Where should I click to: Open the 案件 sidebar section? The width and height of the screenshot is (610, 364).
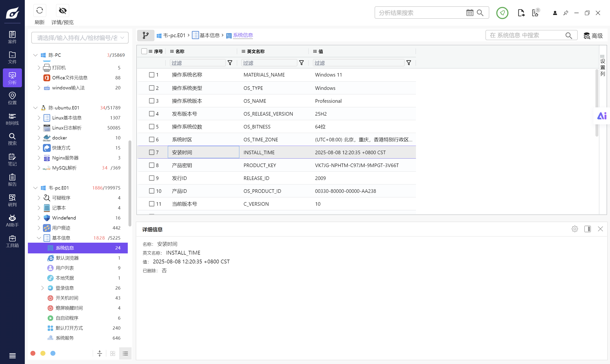tap(12, 37)
